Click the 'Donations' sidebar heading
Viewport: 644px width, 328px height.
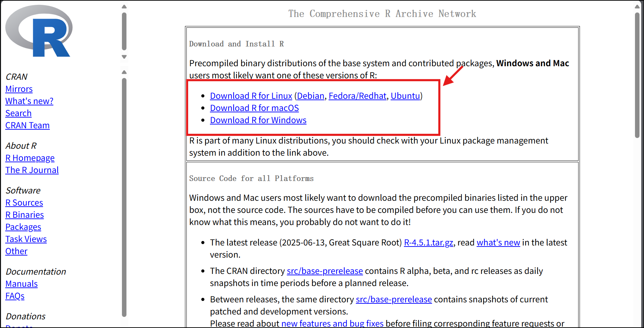26,317
